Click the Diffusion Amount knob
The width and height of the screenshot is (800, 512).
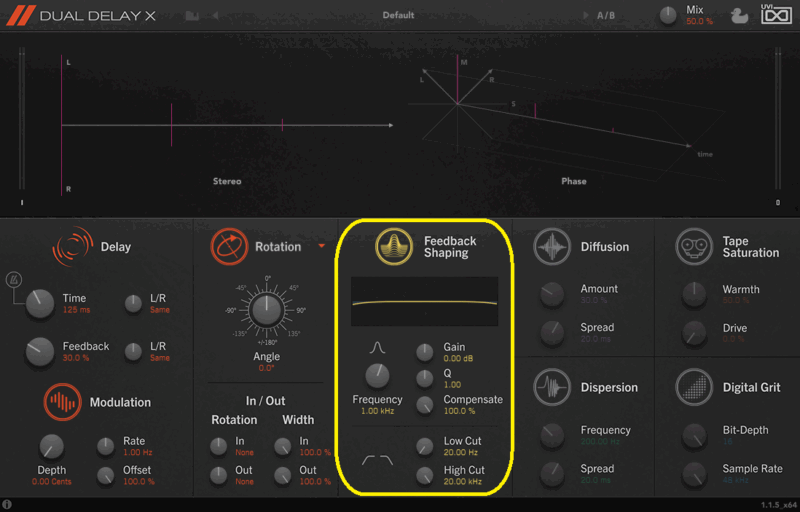(552, 294)
